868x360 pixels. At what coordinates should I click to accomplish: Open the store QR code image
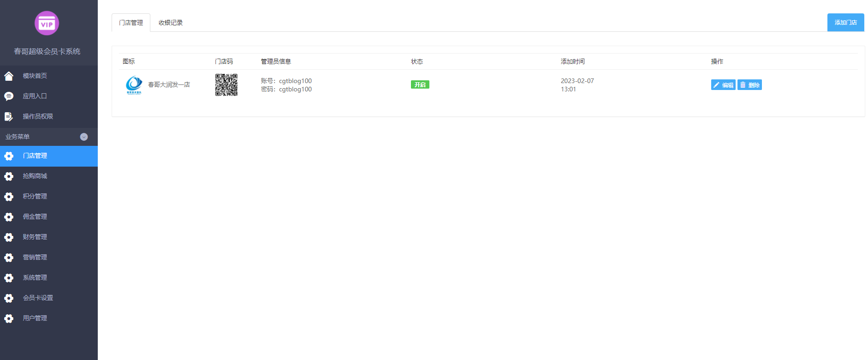coord(226,85)
